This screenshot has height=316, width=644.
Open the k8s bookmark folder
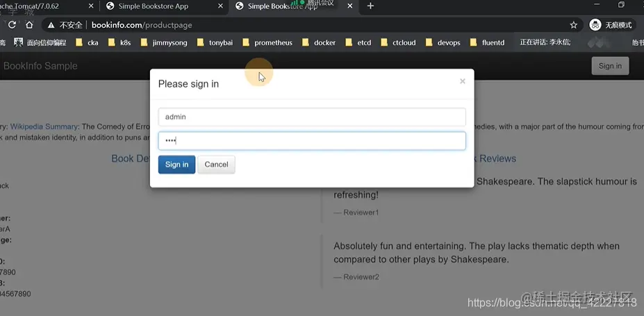click(119, 42)
